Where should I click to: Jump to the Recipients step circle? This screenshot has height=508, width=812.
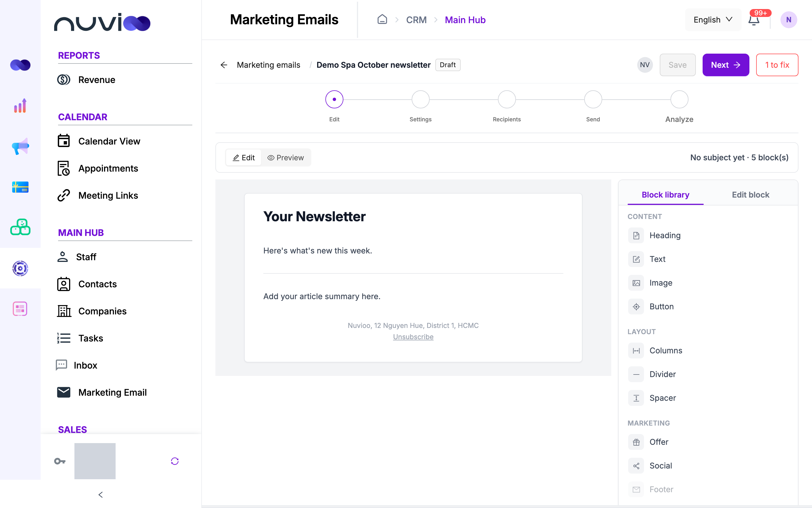pos(507,99)
